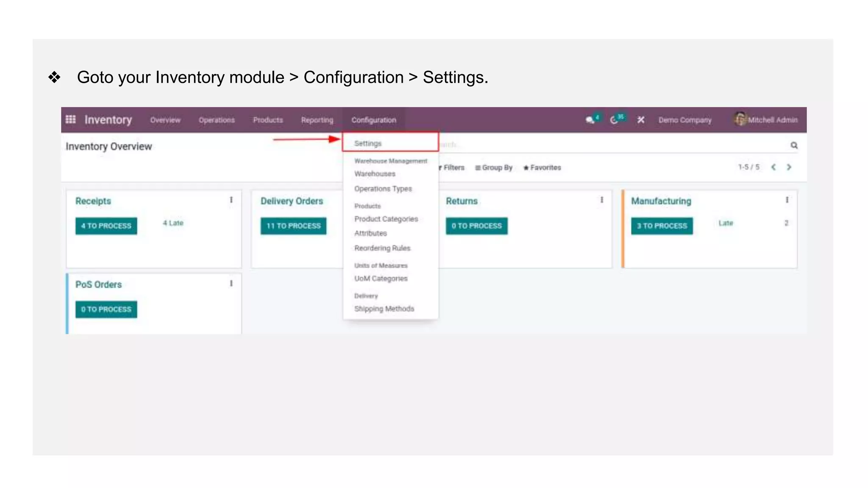Open the Delivery Orders card title

coord(292,201)
